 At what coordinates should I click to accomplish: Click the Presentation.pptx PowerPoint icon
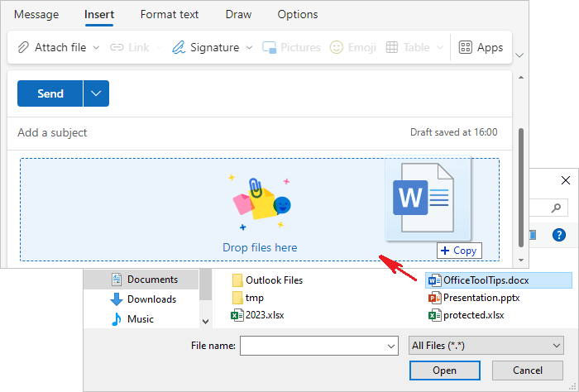[434, 298]
